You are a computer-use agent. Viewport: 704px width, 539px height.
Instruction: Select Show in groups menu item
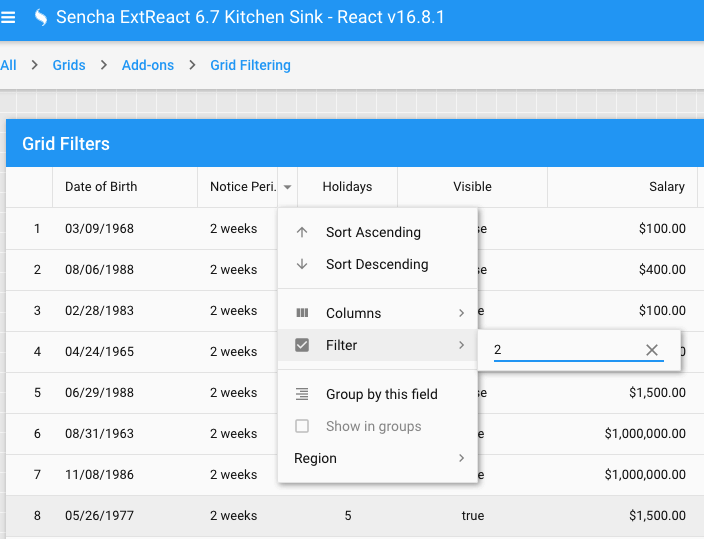pos(377,426)
